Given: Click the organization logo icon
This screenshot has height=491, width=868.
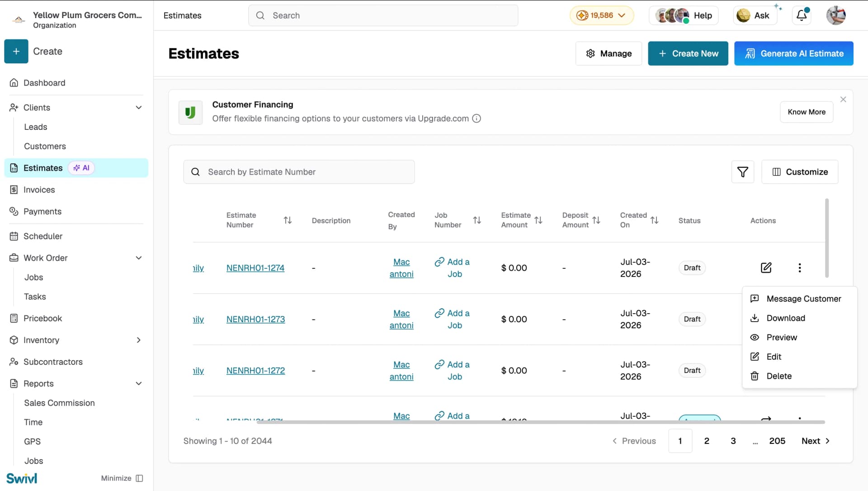Looking at the screenshot, I should 18,19.
